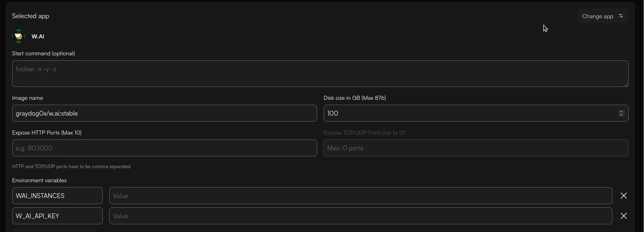This screenshot has width=644, height=232.
Task: Click the Expose HTTP Ports input
Action: 164,148
